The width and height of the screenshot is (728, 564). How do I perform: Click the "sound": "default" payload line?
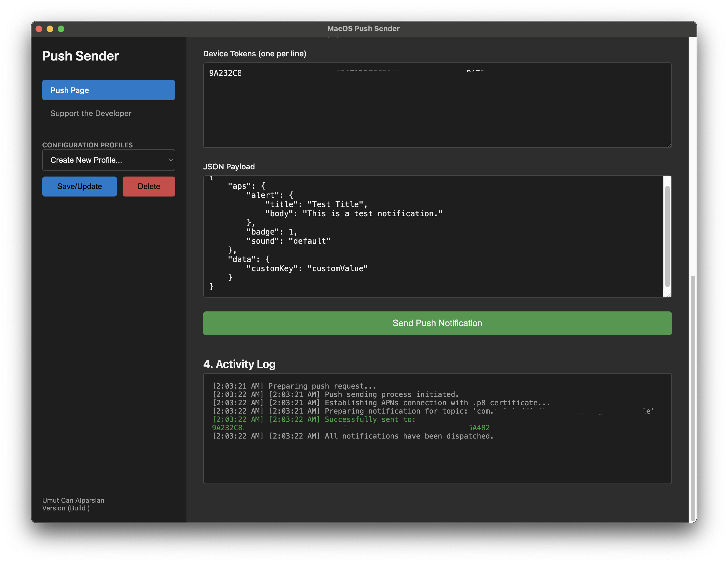[288, 241]
